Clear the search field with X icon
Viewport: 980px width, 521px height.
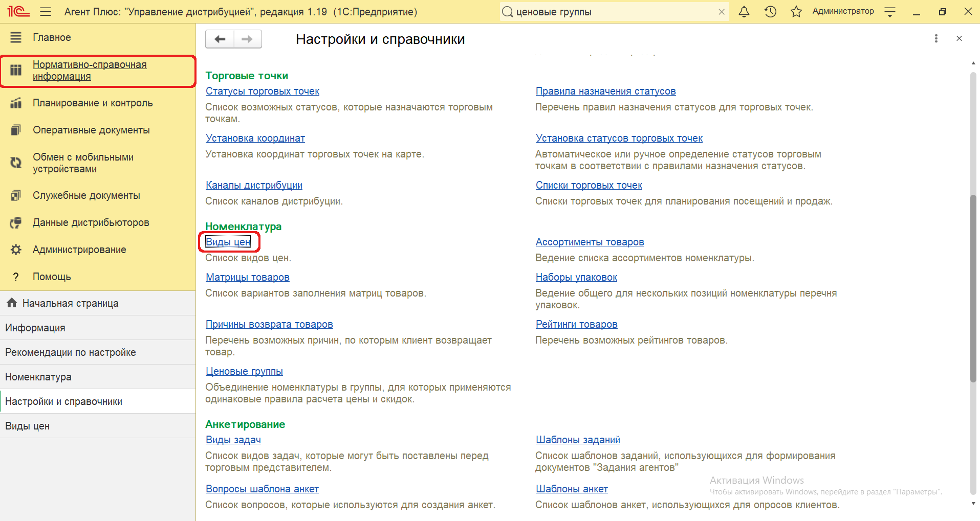click(x=722, y=12)
